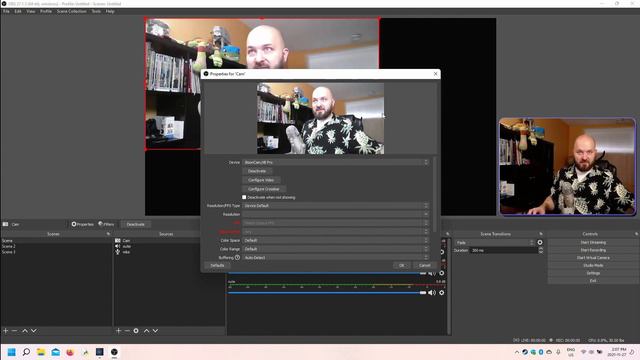This screenshot has width=640, height=360.
Task: Open the Resolution dropdown
Action: click(x=336, y=214)
